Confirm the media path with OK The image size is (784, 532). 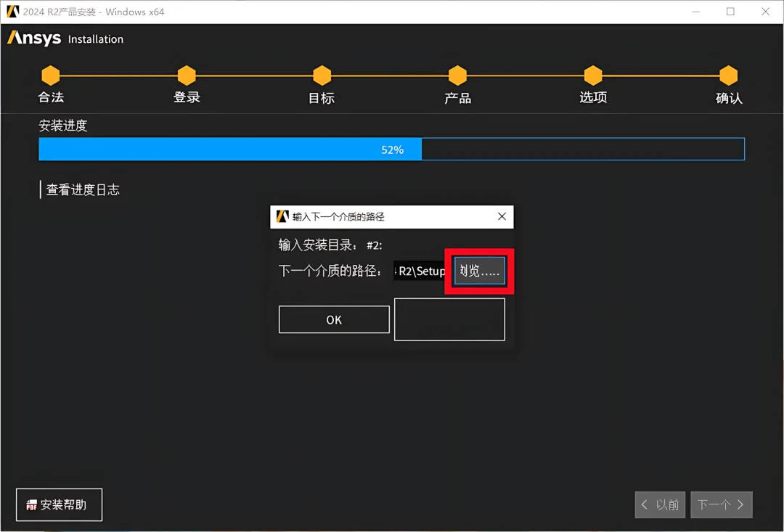coord(334,319)
